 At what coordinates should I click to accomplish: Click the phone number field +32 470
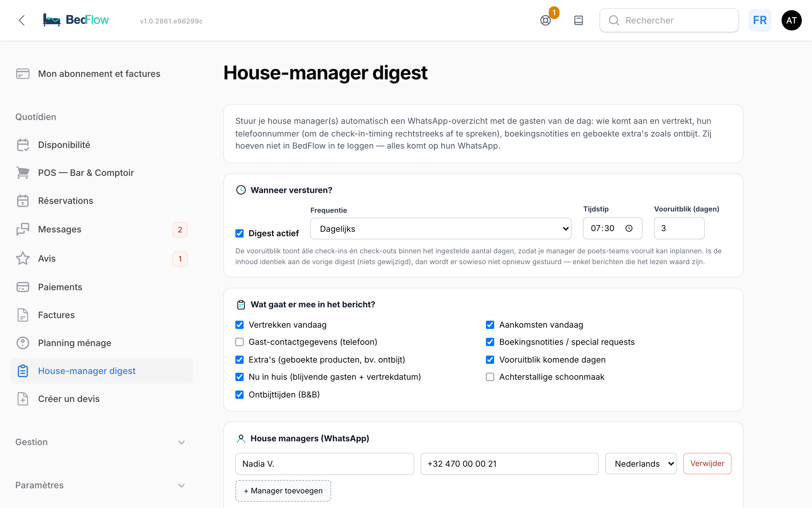point(509,464)
